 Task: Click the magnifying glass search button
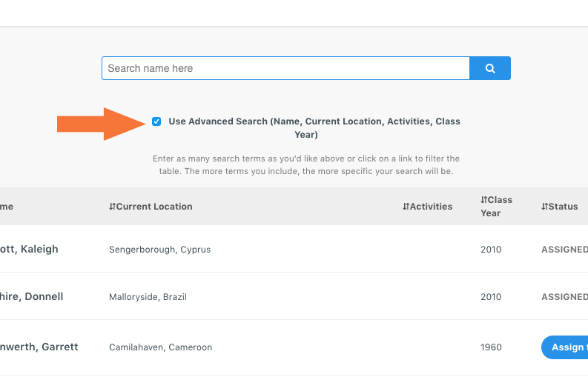(x=490, y=68)
